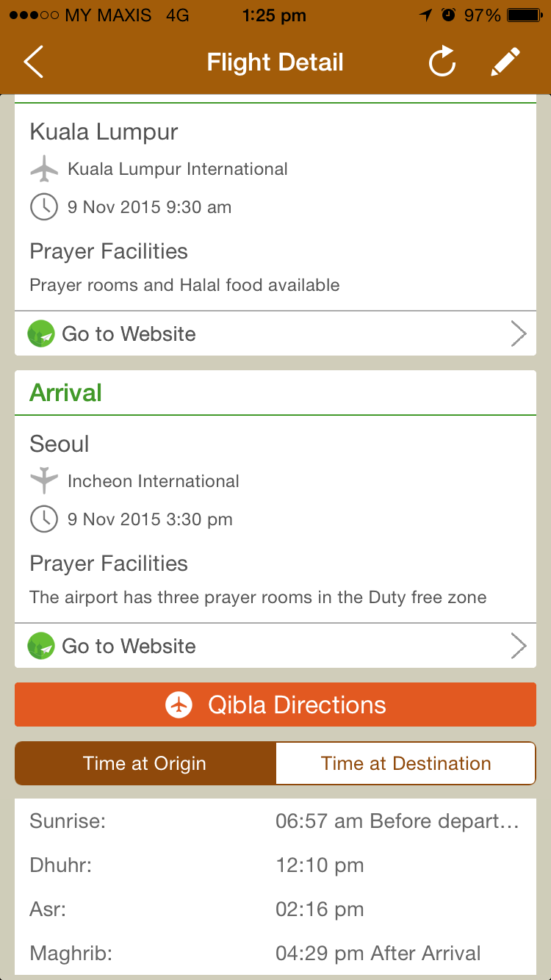
Task: Tap the truncated Sunrise time row
Action: (397, 821)
